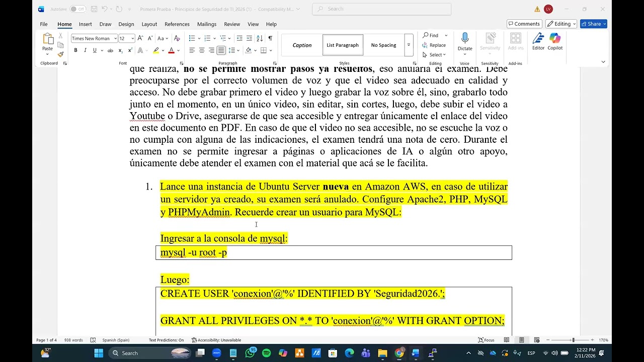Click the 938 words count
The height and width of the screenshot is (362, 644).
coord(73,340)
